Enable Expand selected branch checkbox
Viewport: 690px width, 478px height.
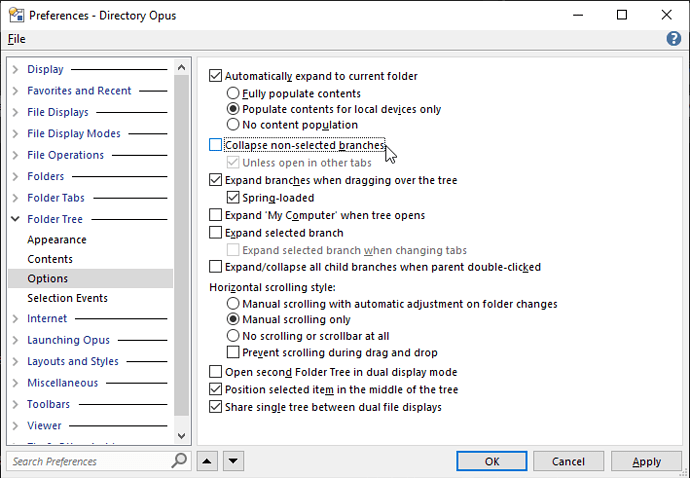tap(215, 232)
